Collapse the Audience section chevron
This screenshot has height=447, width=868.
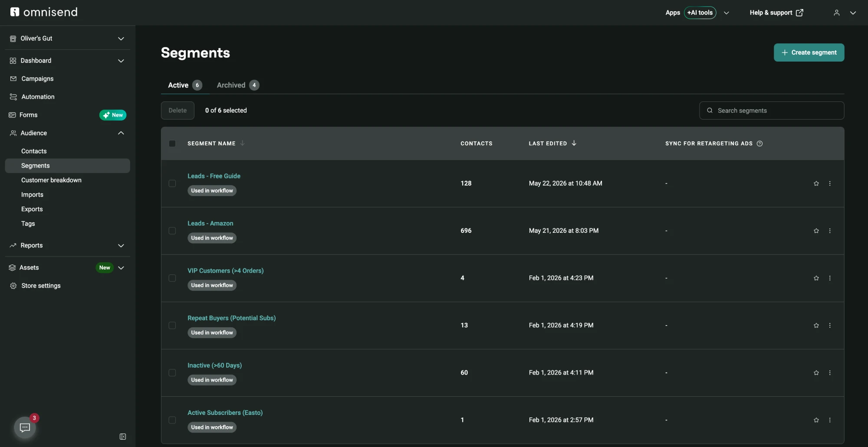(121, 133)
